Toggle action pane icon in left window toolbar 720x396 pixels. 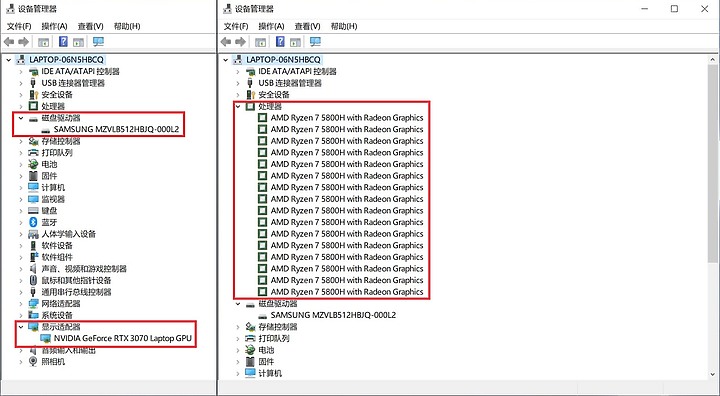(x=79, y=42)
